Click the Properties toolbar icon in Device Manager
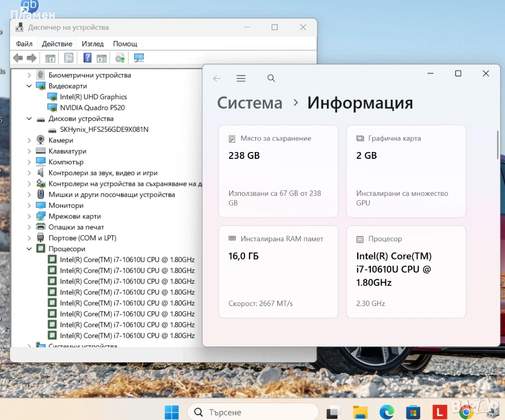This screenshot has height=420, width=505. [x=69, y=58]
